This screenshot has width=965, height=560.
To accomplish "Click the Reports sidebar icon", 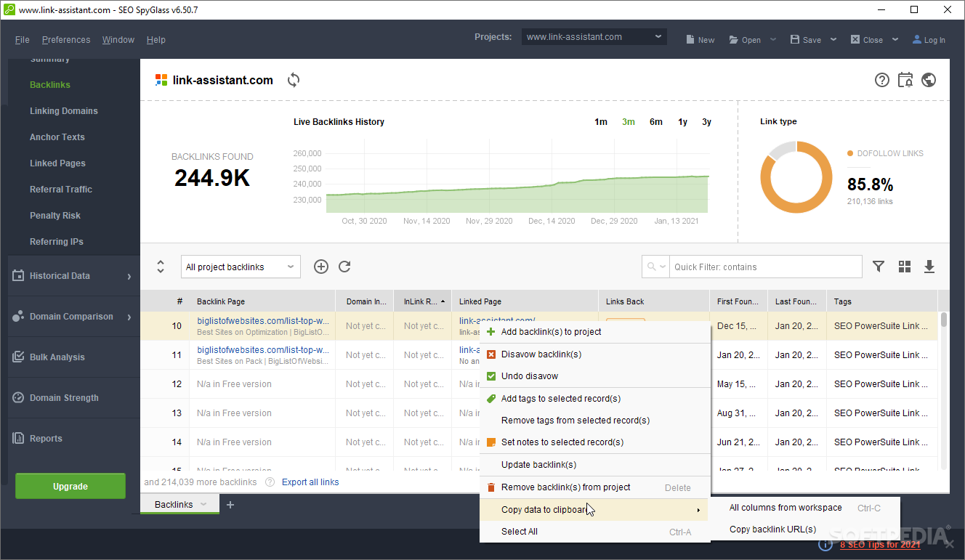I will tap(17, 439).
